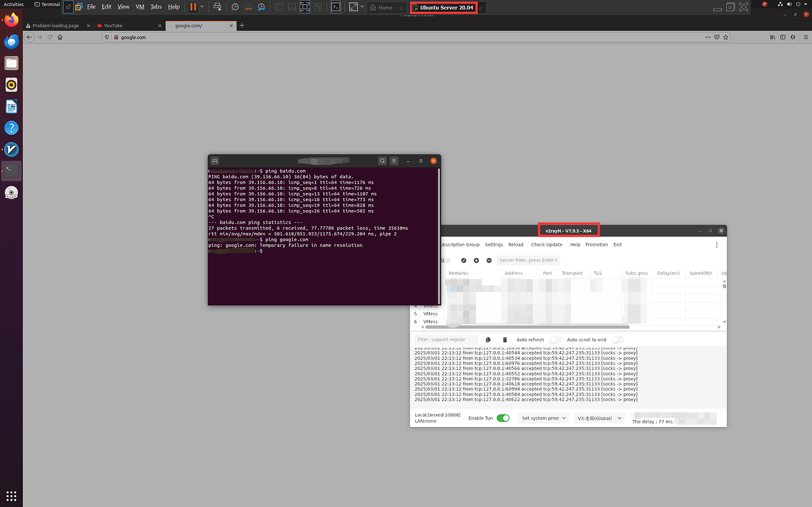
Task: Open the V3-全局(Global) routing dropdown
Action: [599, 418]
